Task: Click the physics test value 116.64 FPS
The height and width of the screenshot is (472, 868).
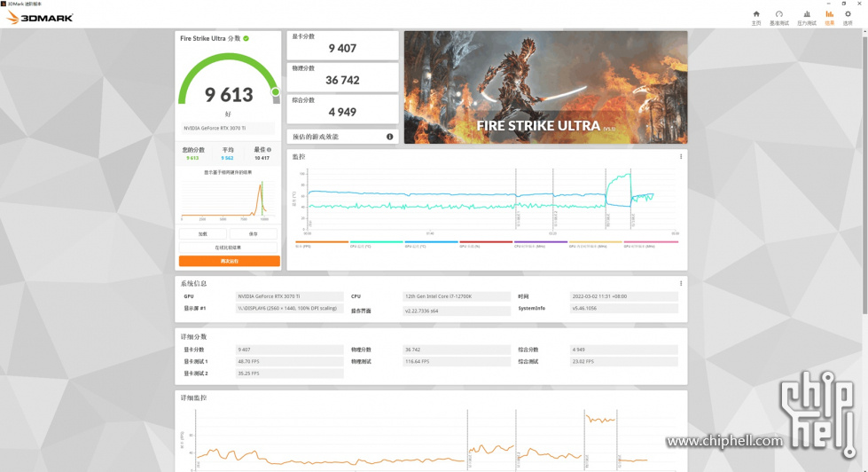Action: (457, 361)
